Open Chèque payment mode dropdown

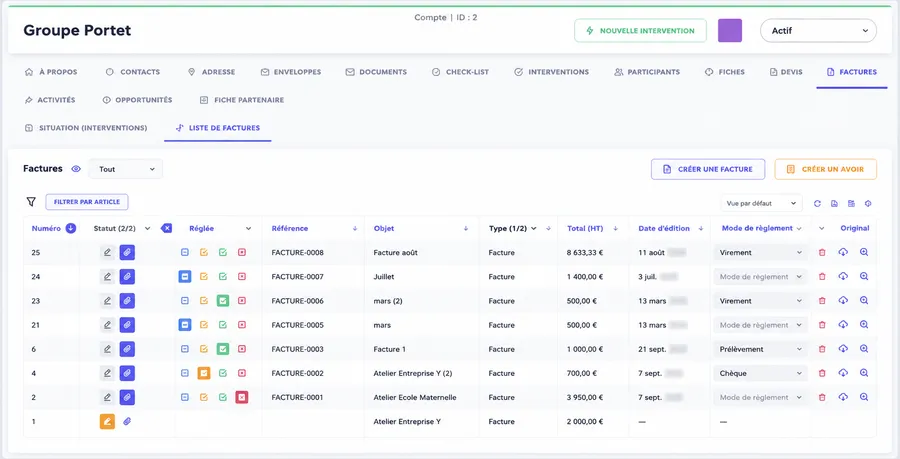[760, 373]
